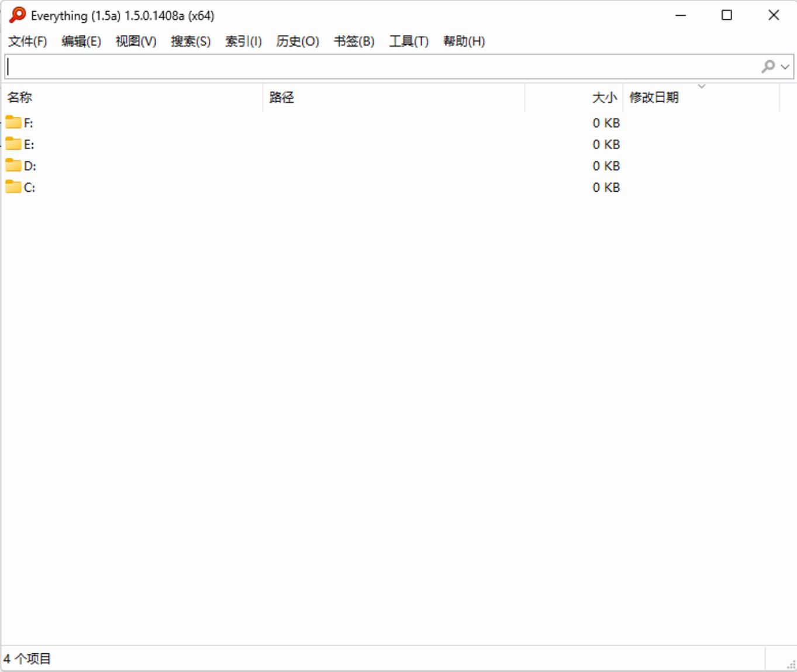The height and width of the screenshot is (672, 797).
Task: Open the 工具(T) menu
Action: pos(409,41)
